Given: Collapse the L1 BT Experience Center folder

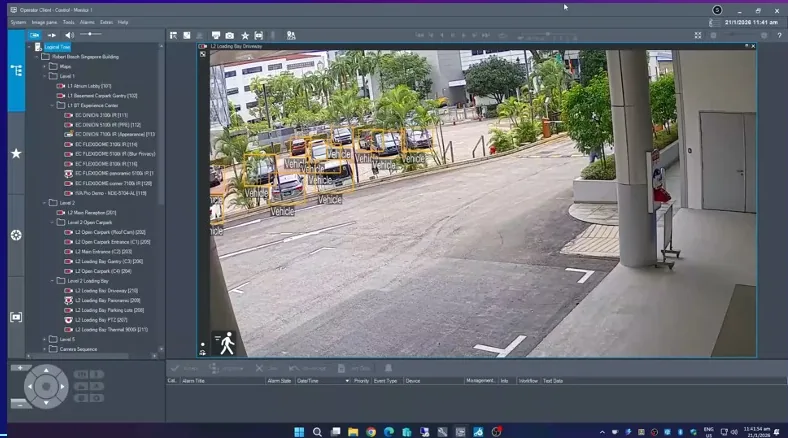Looking at the screenshot, I should [52, 105].
